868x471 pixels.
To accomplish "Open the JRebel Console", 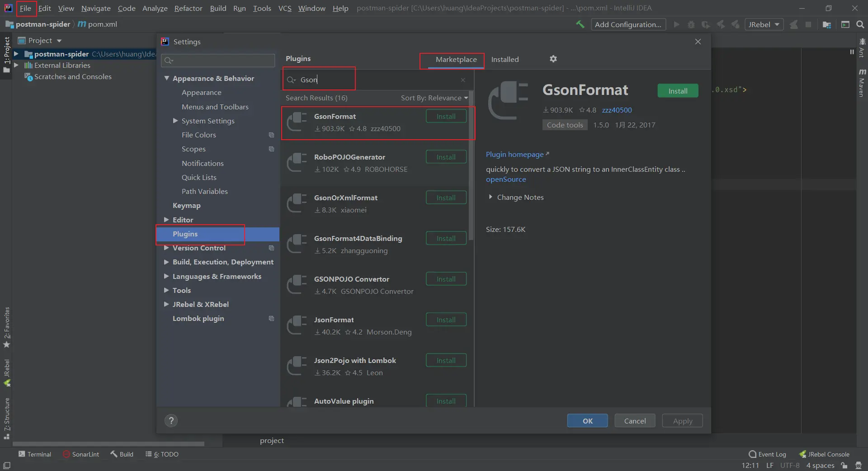I will (824, 454).
